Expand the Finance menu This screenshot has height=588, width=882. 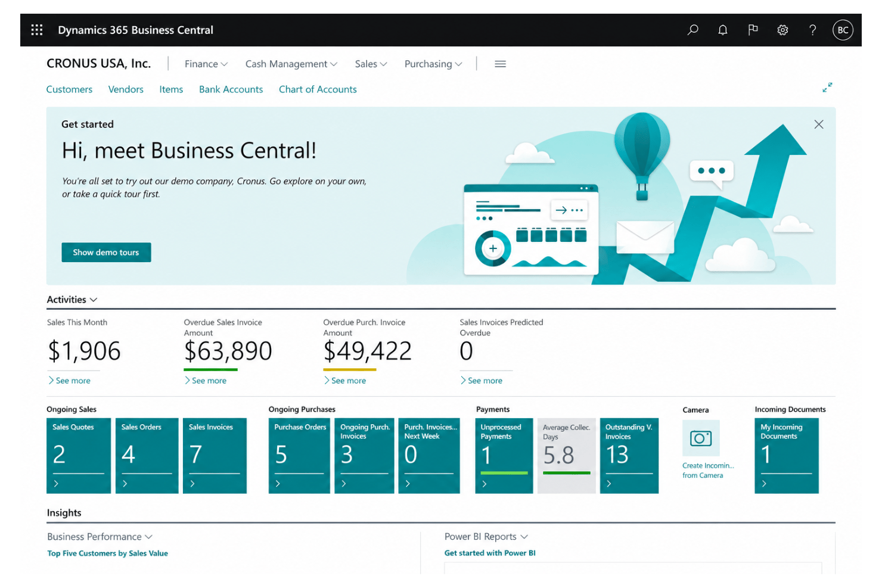click(206, 64)
